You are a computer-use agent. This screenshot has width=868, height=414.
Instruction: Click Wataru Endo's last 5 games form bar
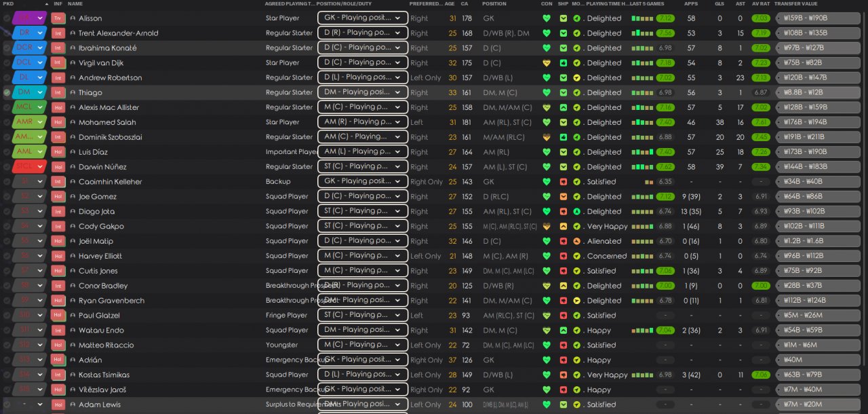(x=642, y=331)
